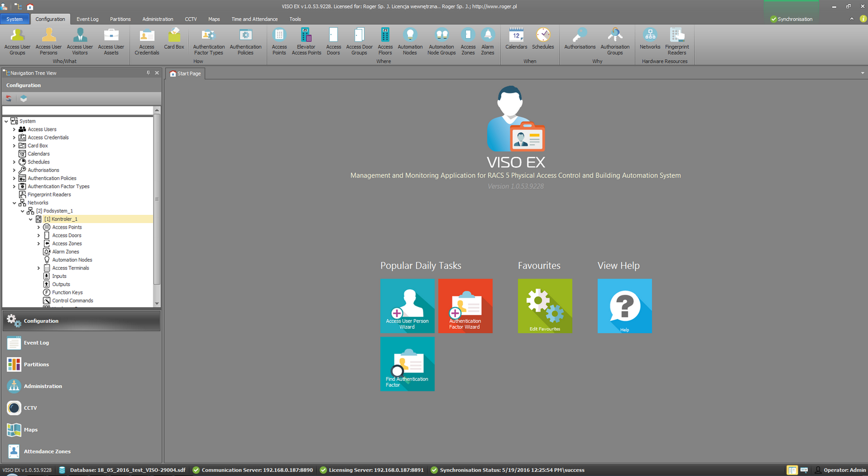Image resolution: width=868 pixels, height=476 pixels.
Task: Select Control Commands tree item
Action: point(72,301)
